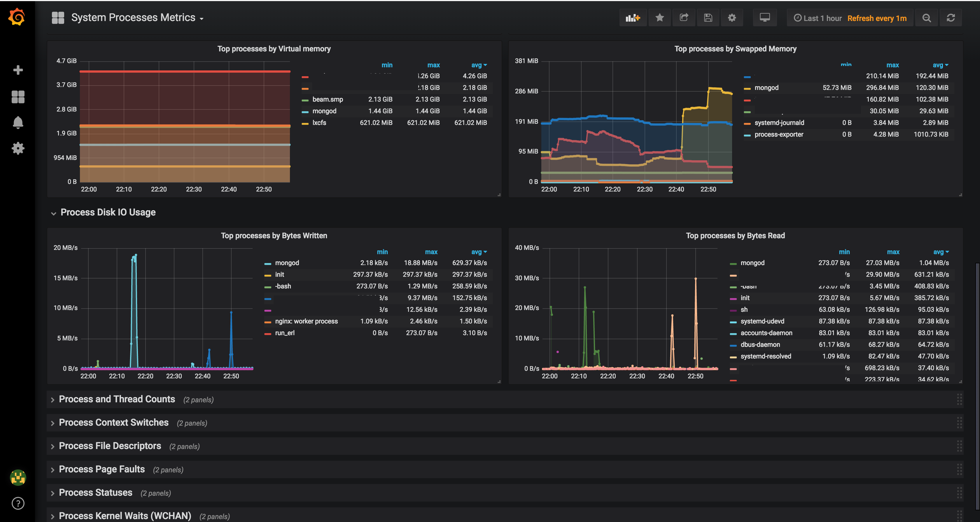The height and width of the screenshot is (522, 980).
Task: Click the add panel icon in the toolbar
Action: click(x=633, y=18)
